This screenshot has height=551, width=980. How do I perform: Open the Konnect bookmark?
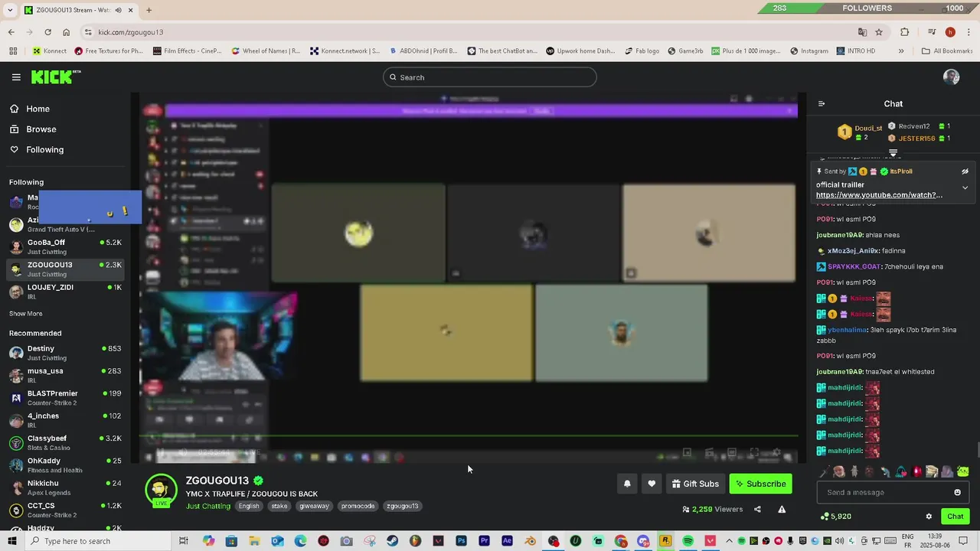pos(49,51)
